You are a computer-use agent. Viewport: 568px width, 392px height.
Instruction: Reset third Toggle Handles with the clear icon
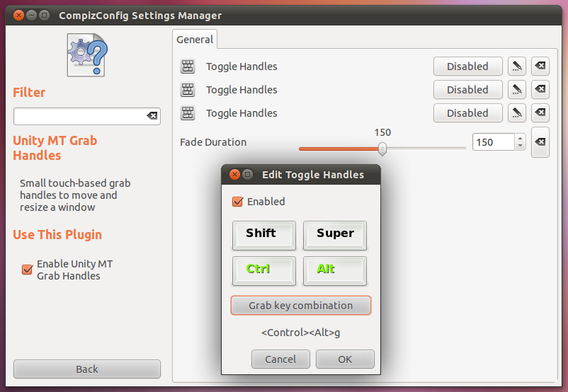(x=540, y=113)
